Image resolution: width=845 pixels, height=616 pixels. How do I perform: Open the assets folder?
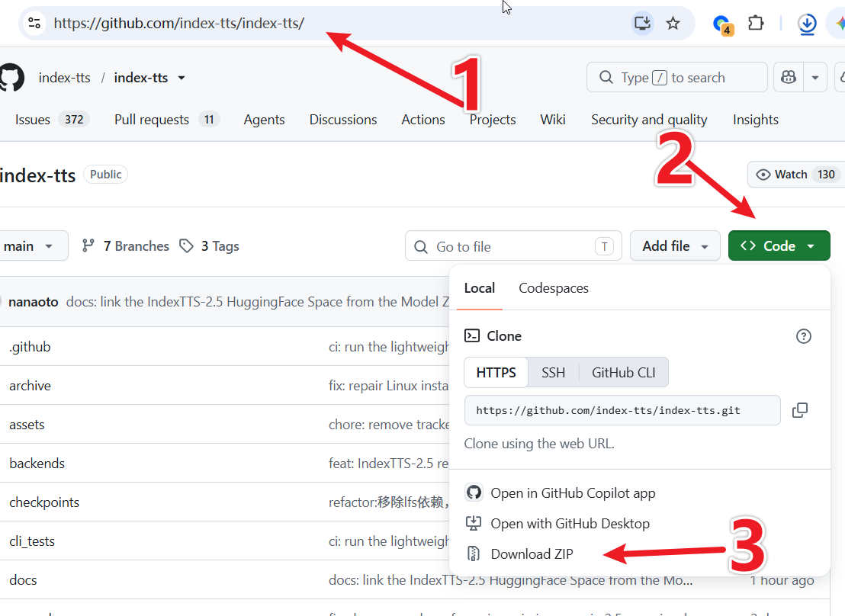[x=27, y=425]
